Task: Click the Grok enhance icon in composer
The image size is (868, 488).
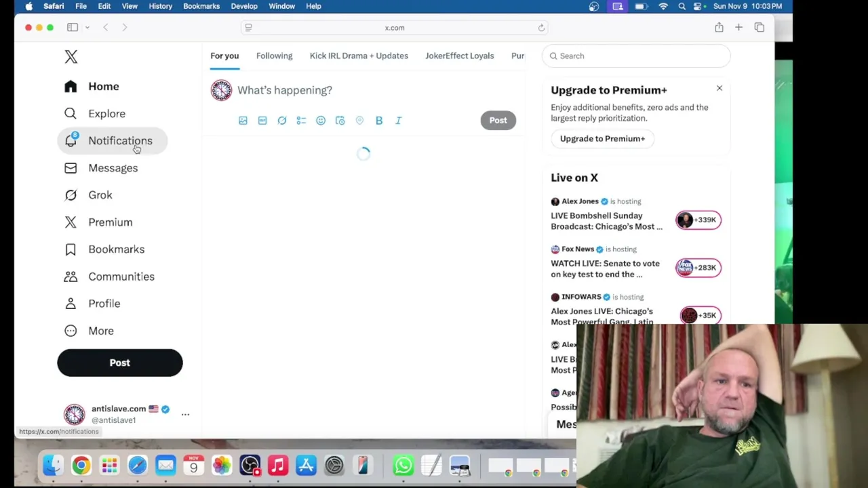Action: [x=282, y=121]
